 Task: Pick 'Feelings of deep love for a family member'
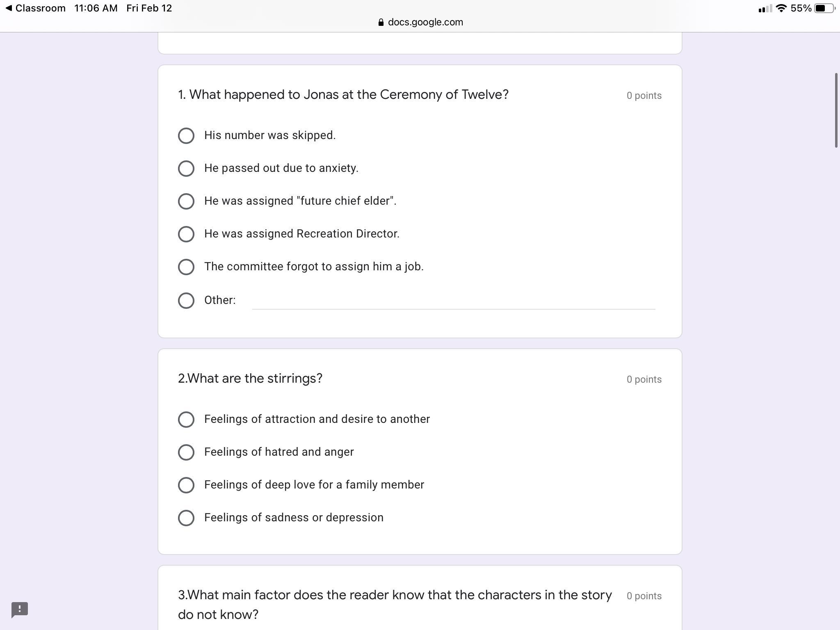pyautogui.click(x=186, y=485)
